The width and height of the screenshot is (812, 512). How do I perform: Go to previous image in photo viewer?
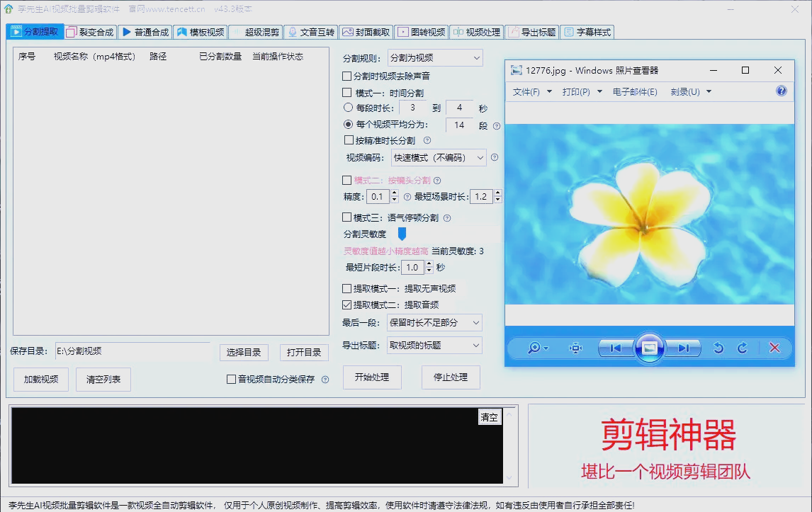click(615, 348)
